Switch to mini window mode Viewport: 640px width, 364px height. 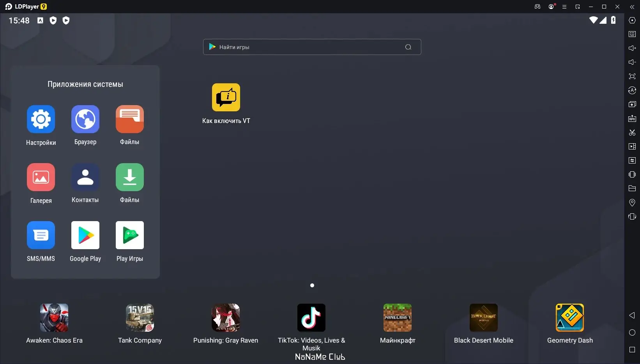(578, 7)
